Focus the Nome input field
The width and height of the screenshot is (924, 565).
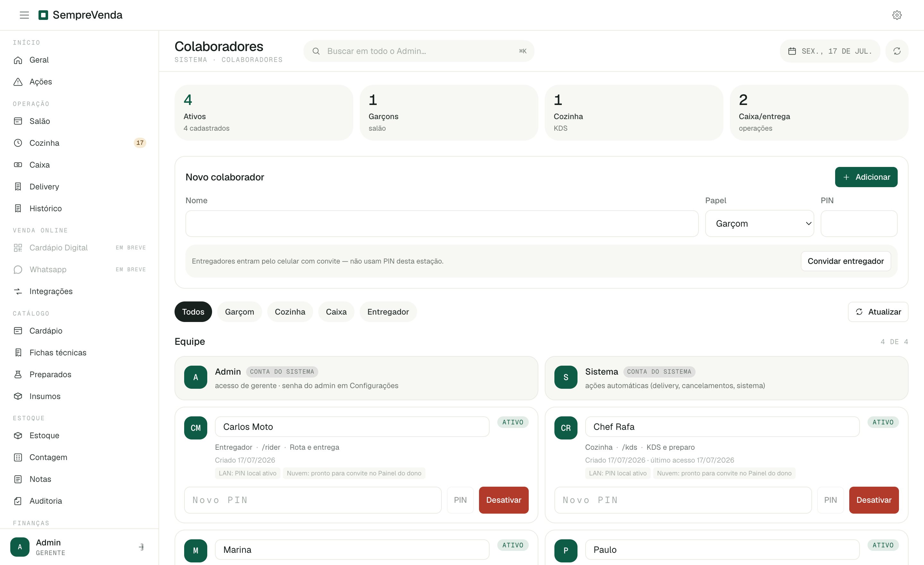point(442,224)
